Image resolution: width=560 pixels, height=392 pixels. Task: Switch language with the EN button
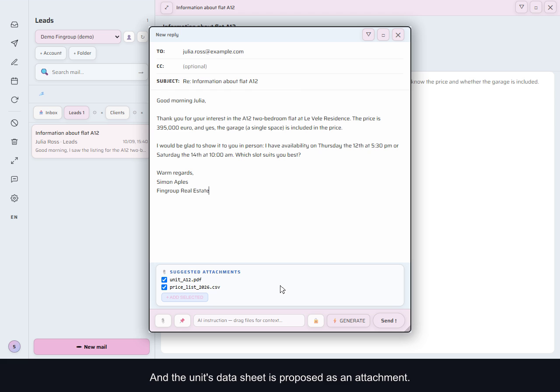[14, 217]
